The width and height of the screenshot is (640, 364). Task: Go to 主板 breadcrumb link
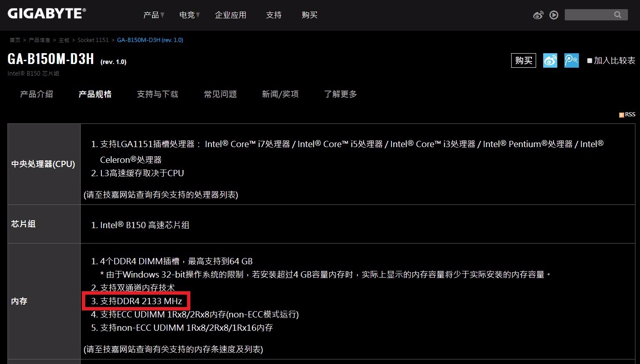64,40
